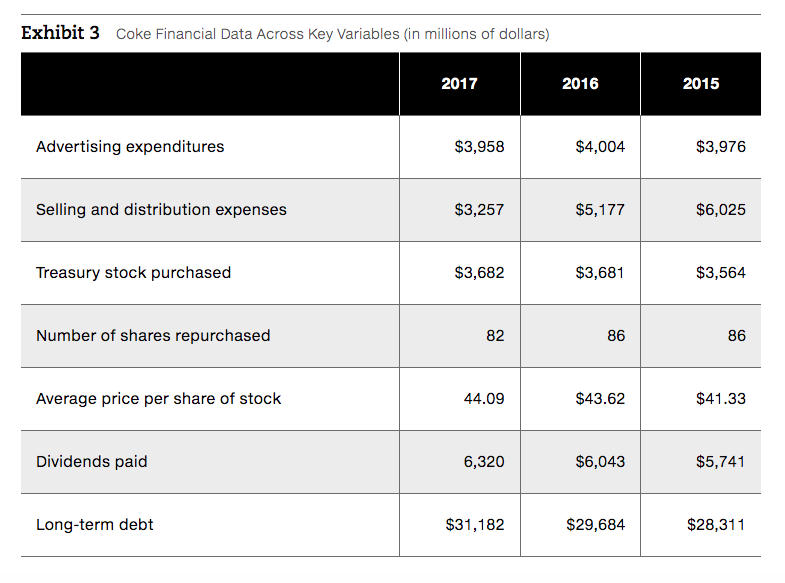785x583 pixels.
Task: Select the 2017 column header
Action: (x=459, y=84)
